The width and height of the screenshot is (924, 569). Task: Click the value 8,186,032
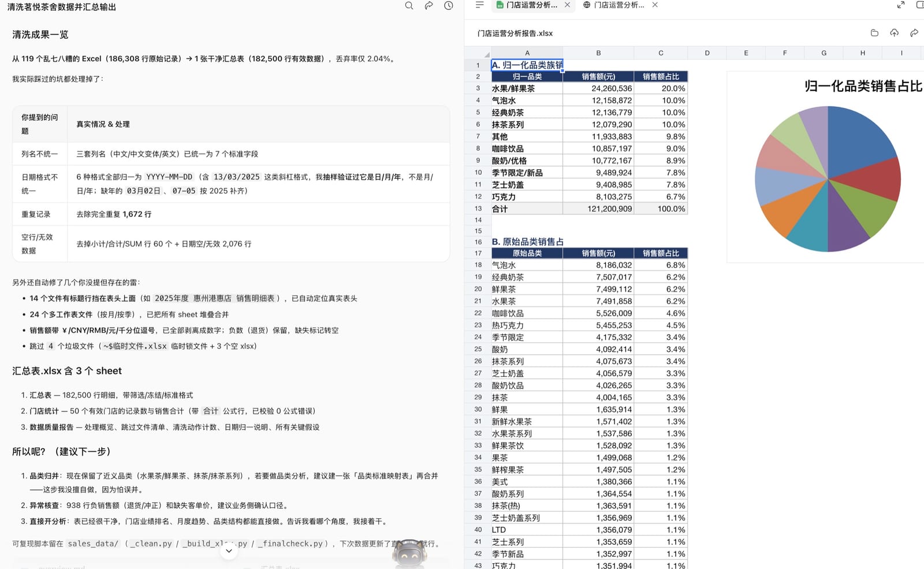(598, 265)
